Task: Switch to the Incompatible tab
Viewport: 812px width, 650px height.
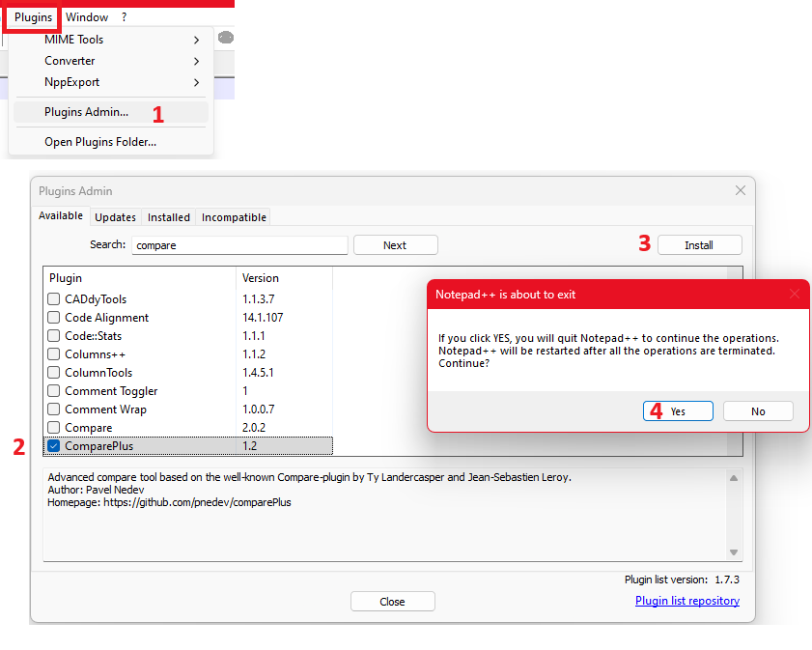Action: 234,217
